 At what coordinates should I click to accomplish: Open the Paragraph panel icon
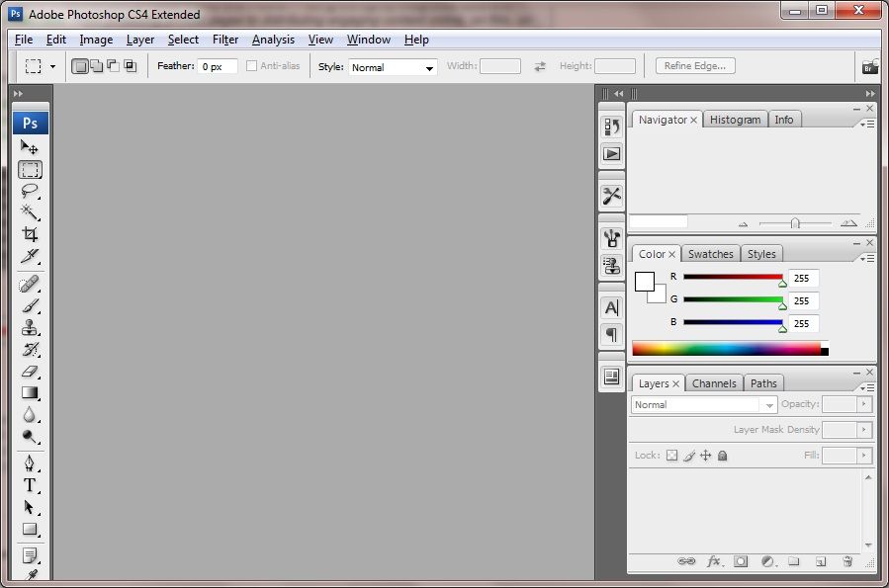coord(612,335)
